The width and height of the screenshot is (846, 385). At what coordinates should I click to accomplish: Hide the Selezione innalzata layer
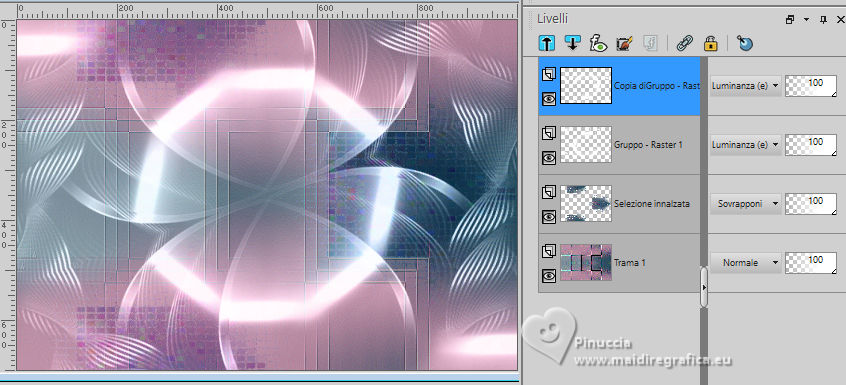[x=549, y=217]
